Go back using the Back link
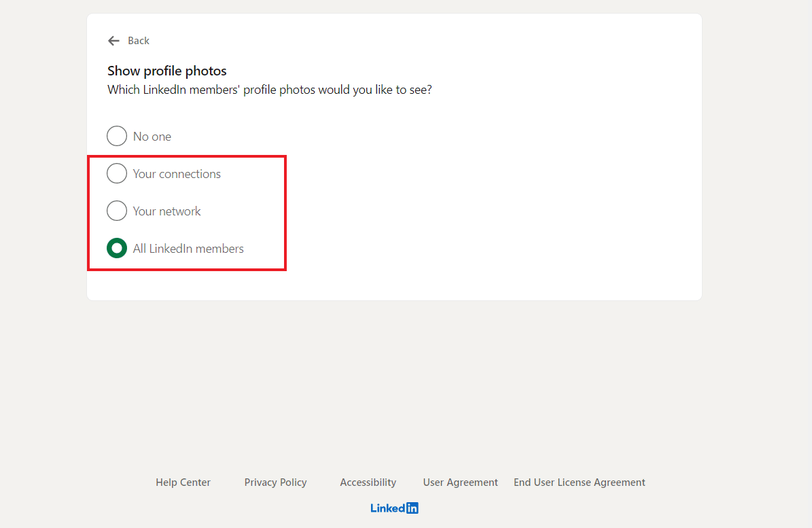Viewport: 812px width, 528px height. click(138, 41)
